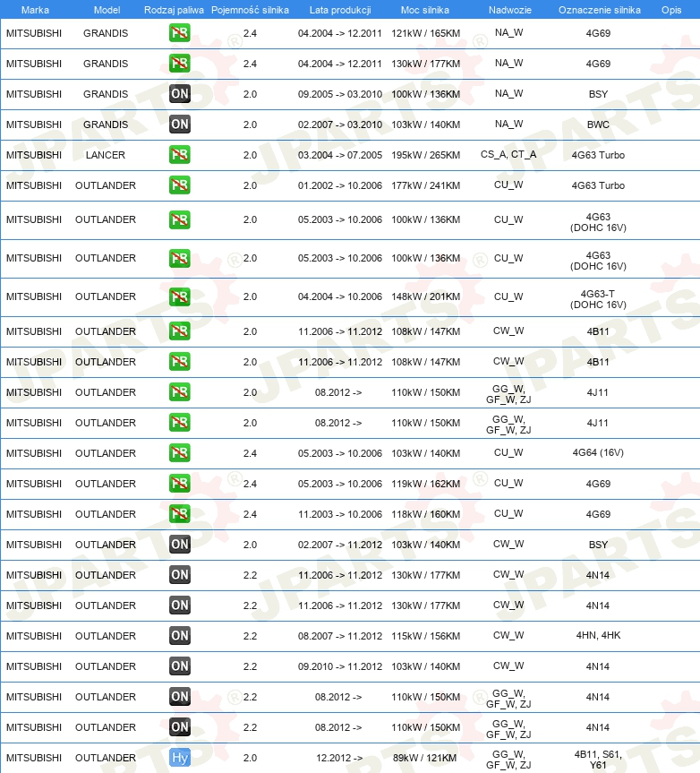Select the 4G69 cell in the 119kW / 162KM row
Image resolution: width=700 pixels, height=773 pixels.
point(598,484)
